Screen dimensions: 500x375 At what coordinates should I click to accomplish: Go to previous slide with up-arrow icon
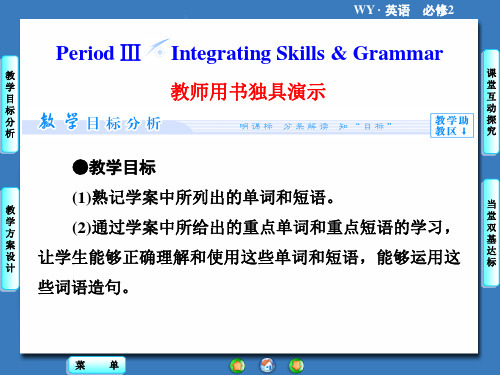(237, 365)
